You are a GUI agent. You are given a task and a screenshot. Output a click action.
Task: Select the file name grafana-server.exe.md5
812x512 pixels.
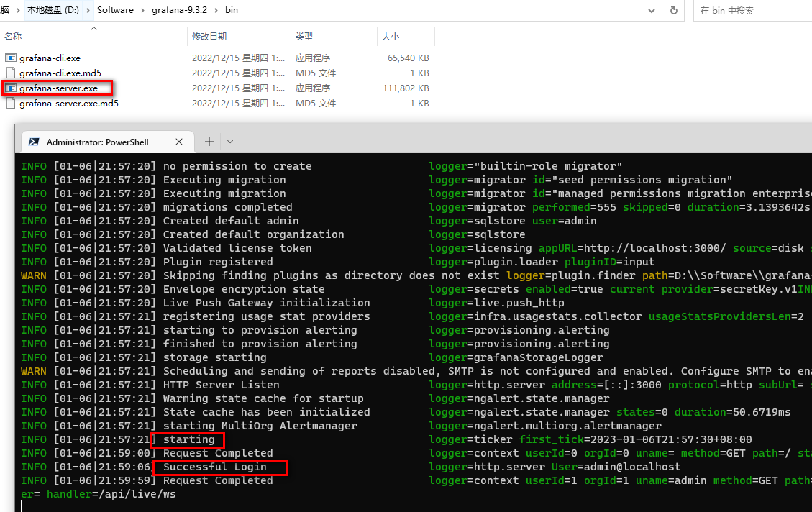[69, 103]
